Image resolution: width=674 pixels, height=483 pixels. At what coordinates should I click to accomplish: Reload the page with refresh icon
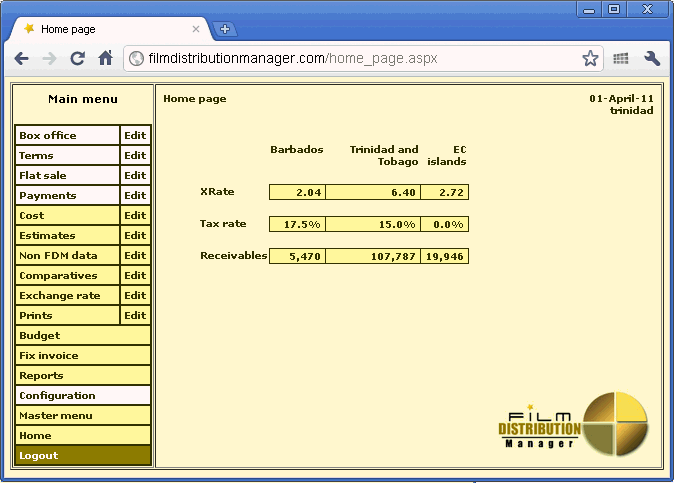[x=77, y=59]
